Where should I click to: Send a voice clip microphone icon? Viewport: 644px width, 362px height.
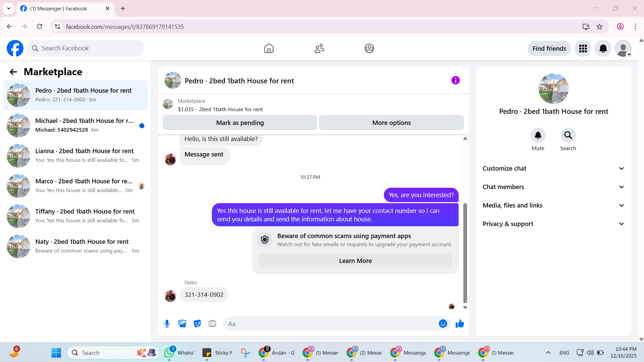pyautogui.click(x=167, y=324)
